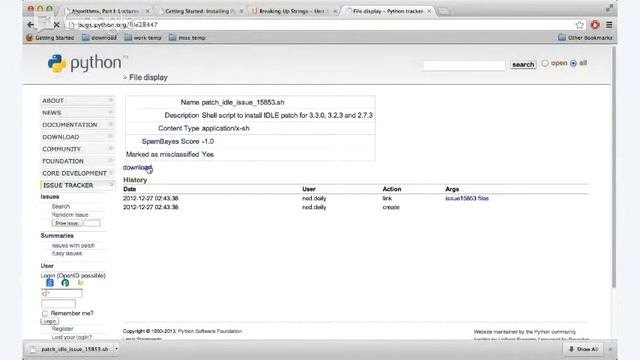Image resolution: width=640 pixels, height=360 pixels.
Task: Open the Register link
Action: [x=62, y=329]
